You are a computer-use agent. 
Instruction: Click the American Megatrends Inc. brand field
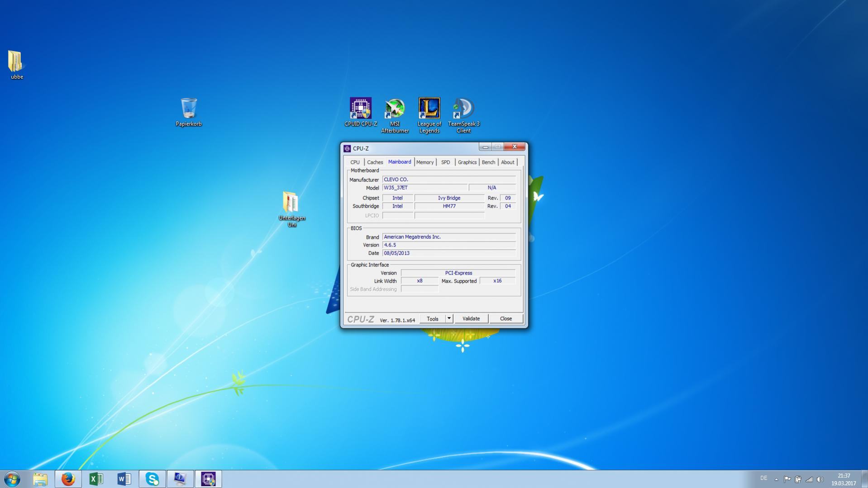[449, 237]
